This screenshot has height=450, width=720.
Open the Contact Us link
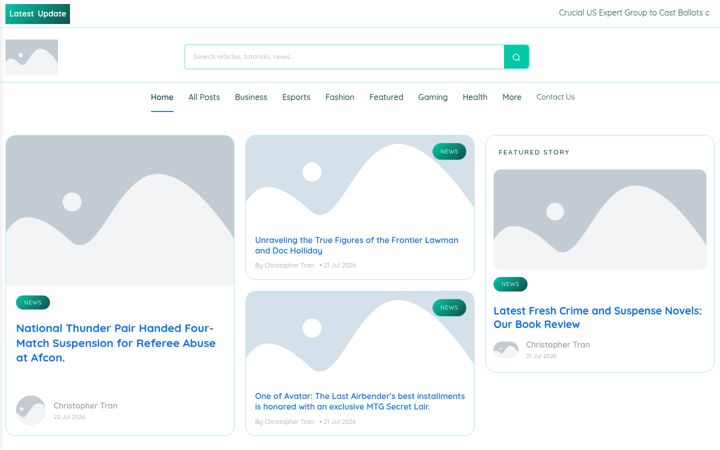[x=555, y=97]
